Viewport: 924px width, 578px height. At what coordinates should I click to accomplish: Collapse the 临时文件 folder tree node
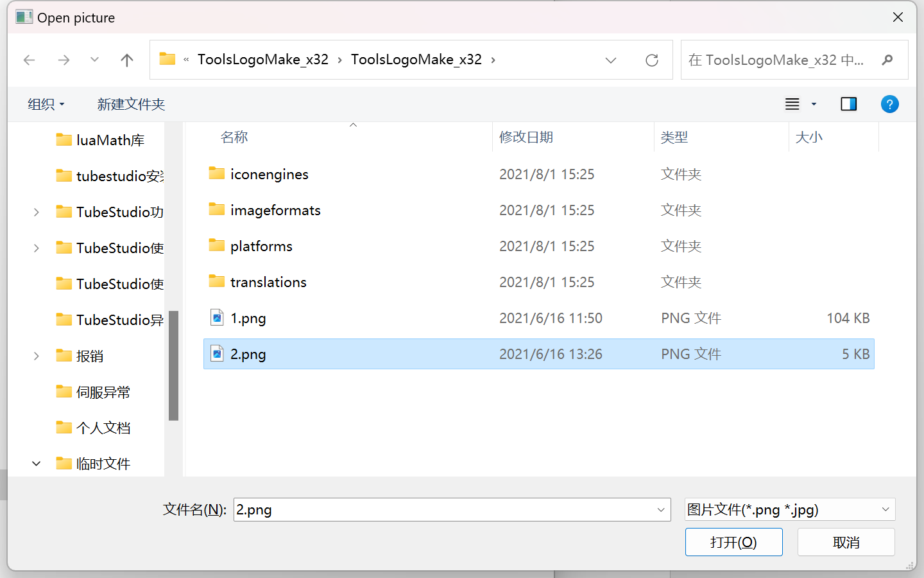click(x=37, y=464)
